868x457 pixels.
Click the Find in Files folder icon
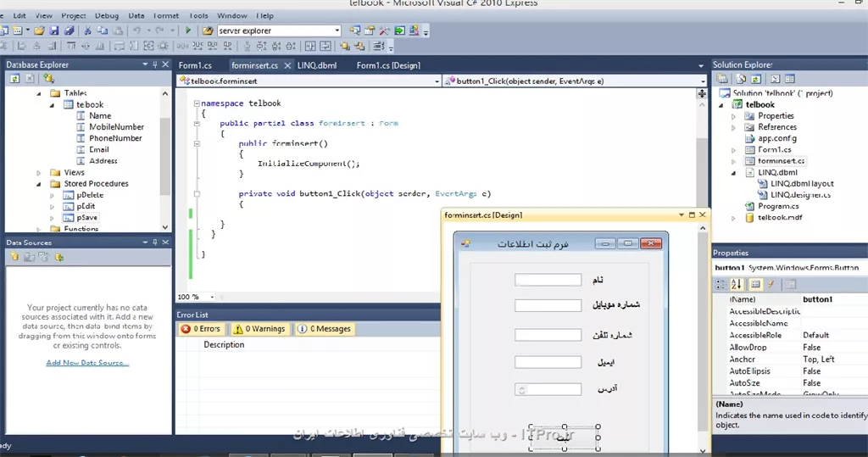coord(208,31)
